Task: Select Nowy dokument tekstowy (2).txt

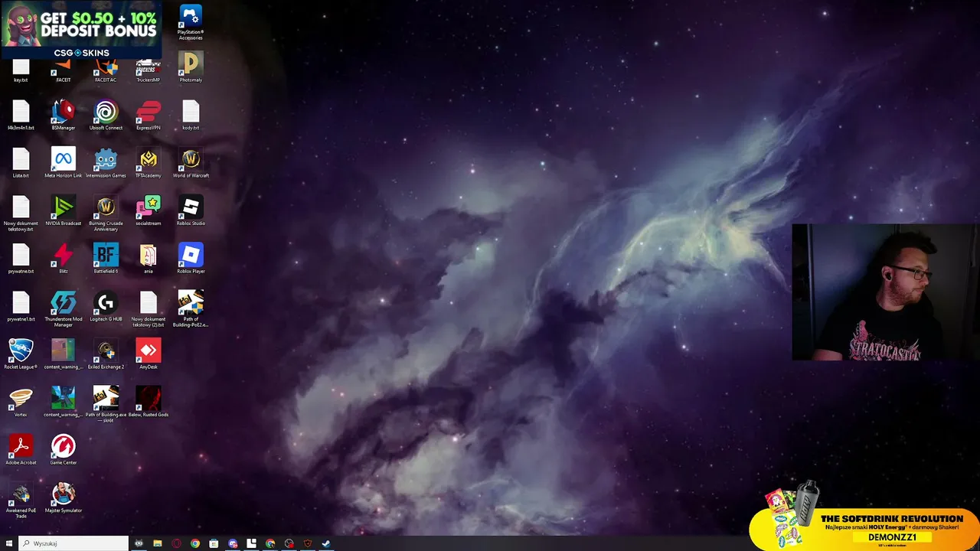Action: pos(149,309)
